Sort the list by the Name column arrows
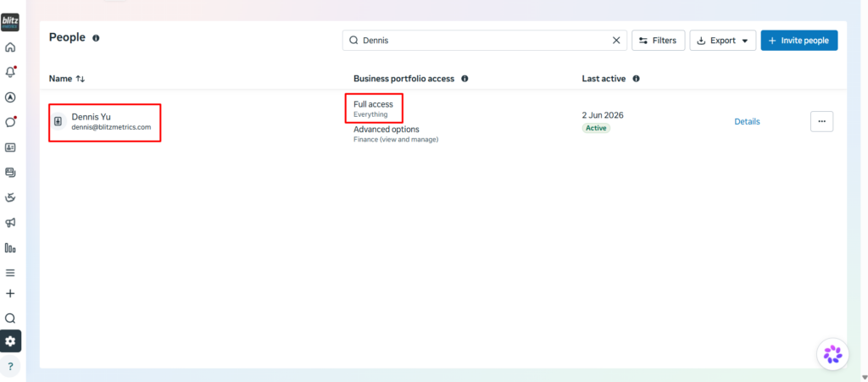 (81, 79)
